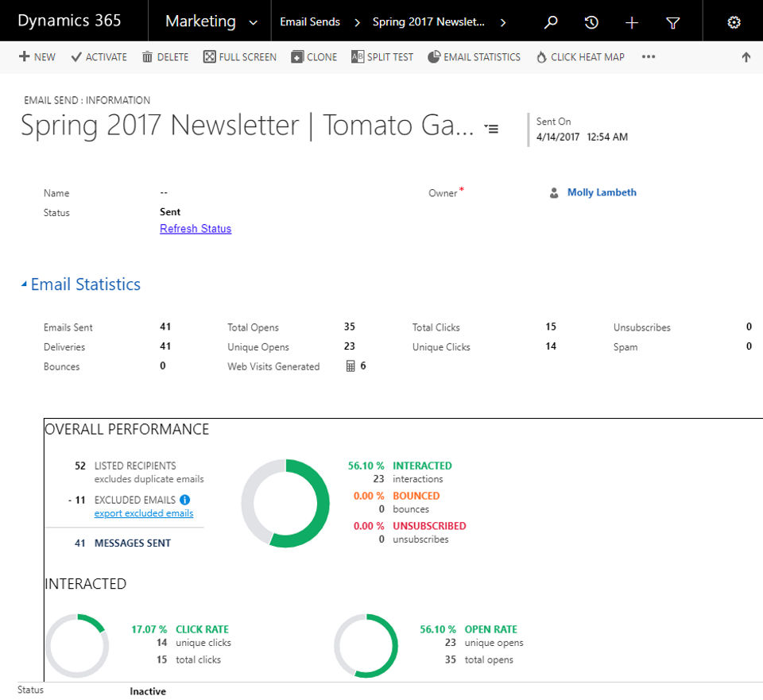Click the Delete trash command

pyautogui.click(x=165, y=57)
